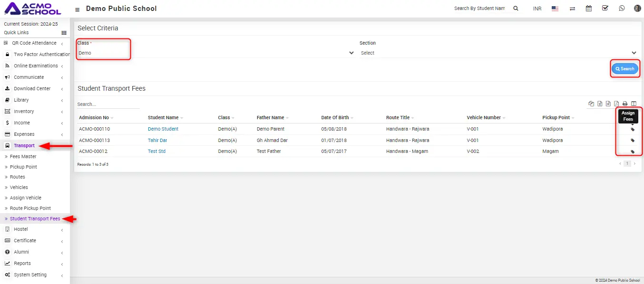The image size is (644, 284).
Task: Go to next page of table results
Action: click(x=634, y=164)
